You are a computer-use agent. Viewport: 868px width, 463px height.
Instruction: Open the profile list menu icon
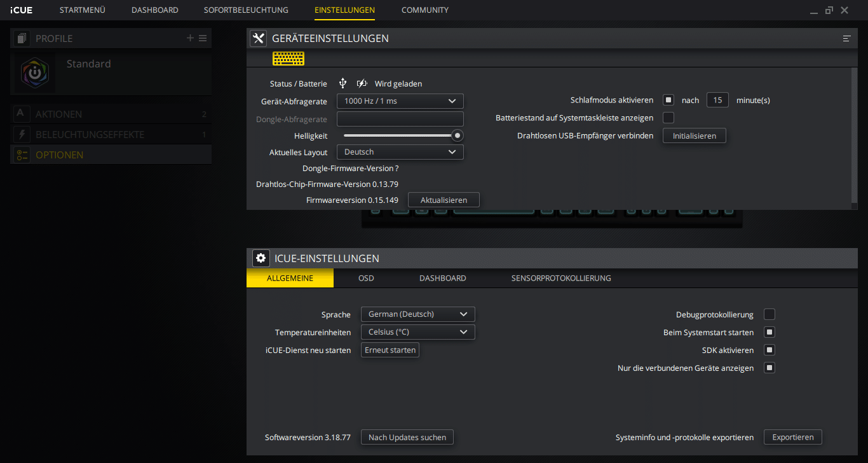click(x=203, y=38)
